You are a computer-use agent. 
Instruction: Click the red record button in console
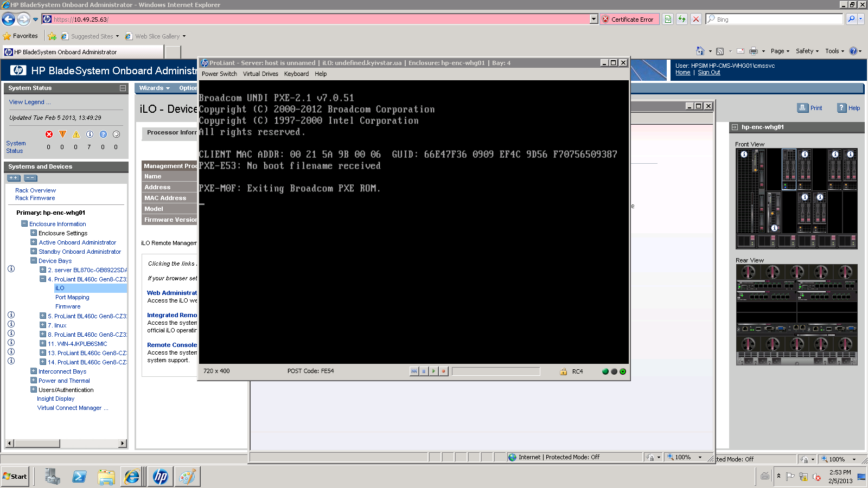tap(443, 371)
